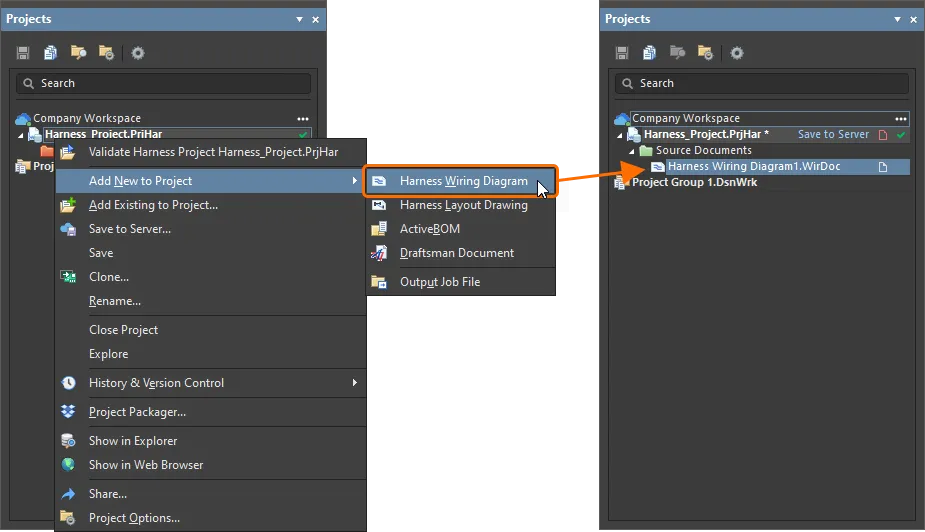
Task: Click Show in Explorer icon
Action: point(68,441)
